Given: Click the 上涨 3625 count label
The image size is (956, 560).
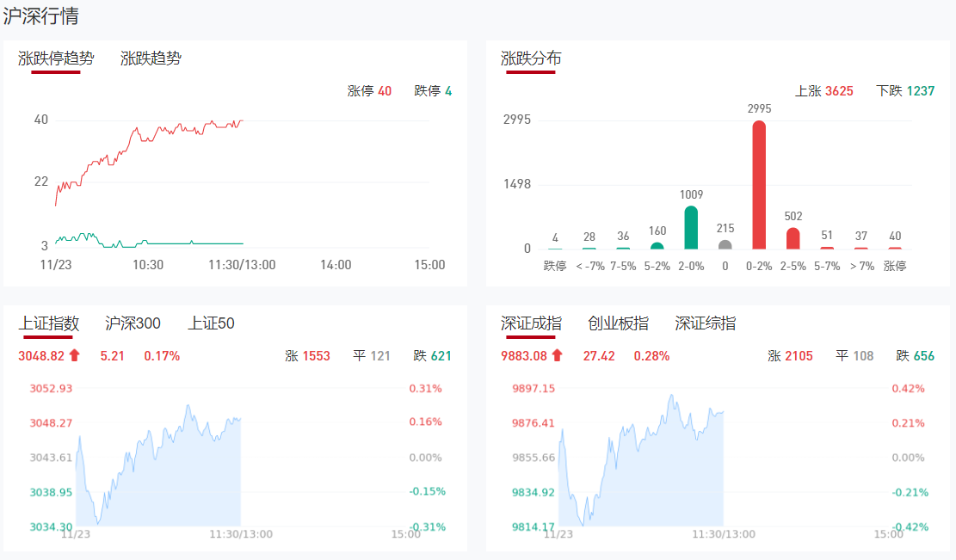Looking at the screenshot, I should pyautogui.click(x=823, y=90).
